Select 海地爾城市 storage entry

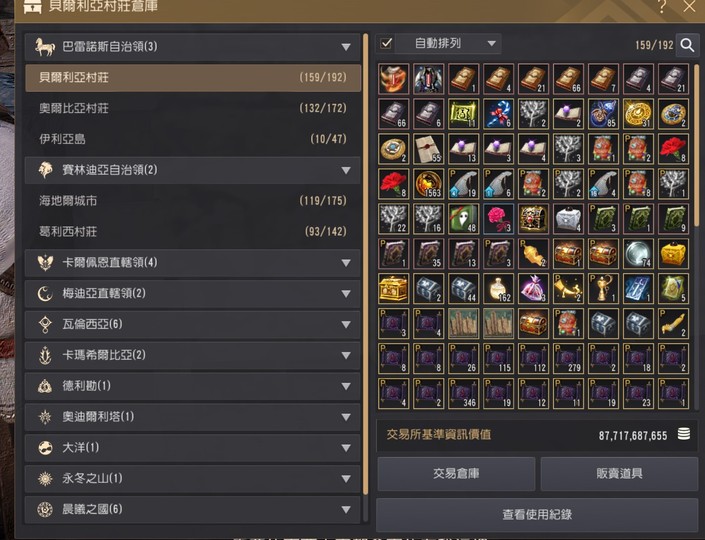193,201
